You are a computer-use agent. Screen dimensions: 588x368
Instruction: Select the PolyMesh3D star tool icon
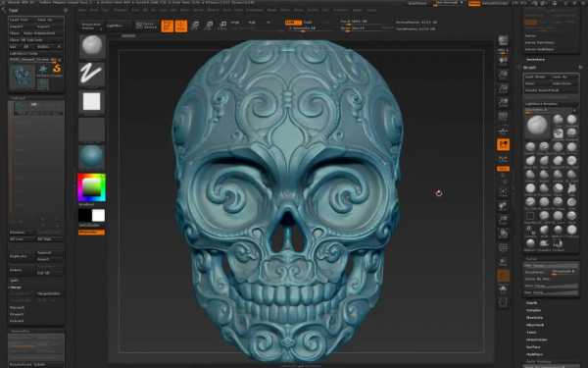pos(43,70)
